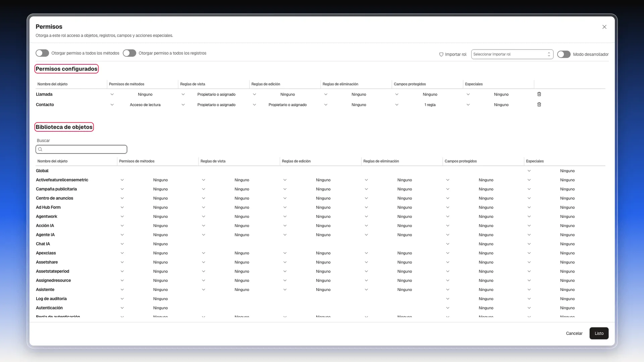Click the Cancelar button

pos(574,334)
